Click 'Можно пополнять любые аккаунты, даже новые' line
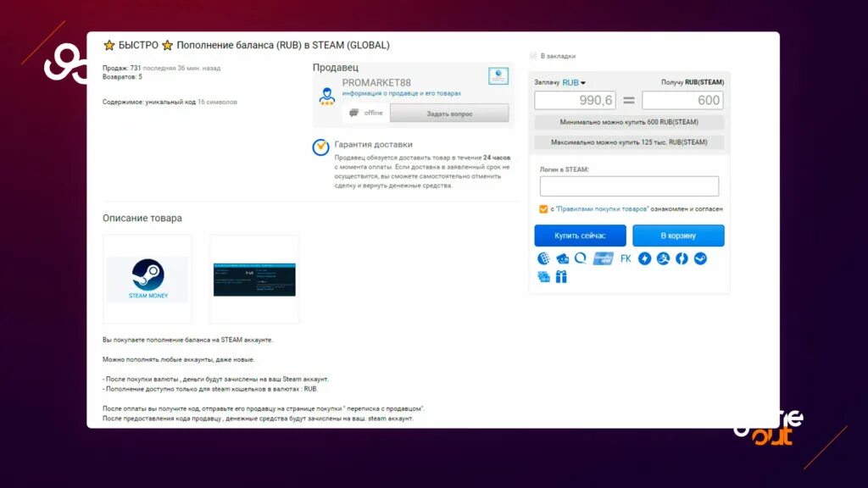 pos(178,359)
